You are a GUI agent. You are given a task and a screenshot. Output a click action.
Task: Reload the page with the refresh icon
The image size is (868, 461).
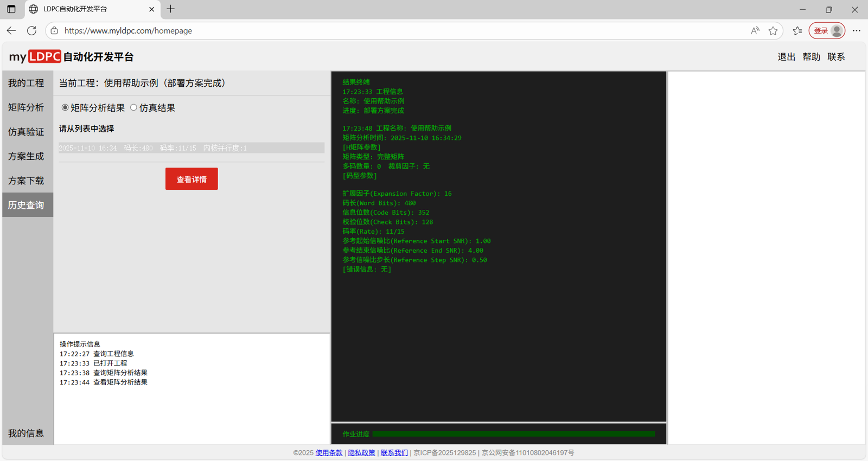click(x=32, y=31)
